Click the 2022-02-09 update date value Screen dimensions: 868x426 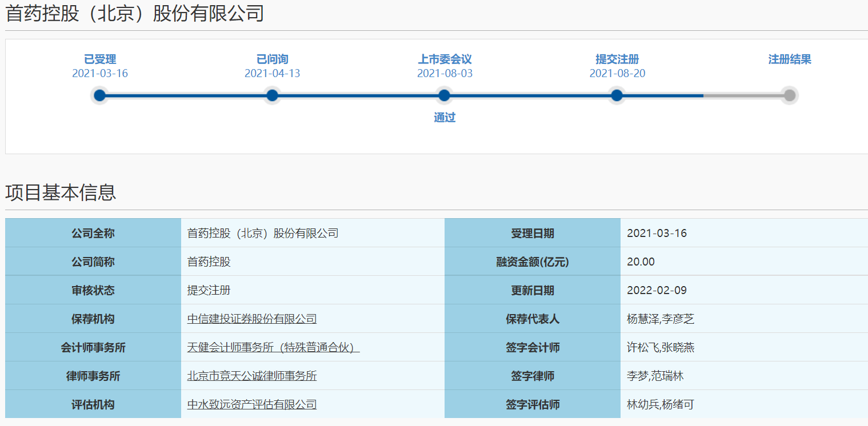[x=657, y=290]
